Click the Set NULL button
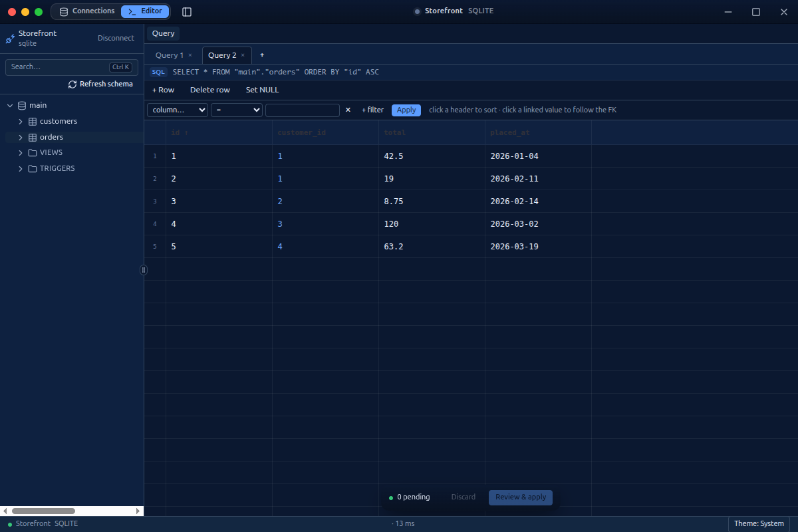Screen dimensions: 798x532 tap(263, 90)
